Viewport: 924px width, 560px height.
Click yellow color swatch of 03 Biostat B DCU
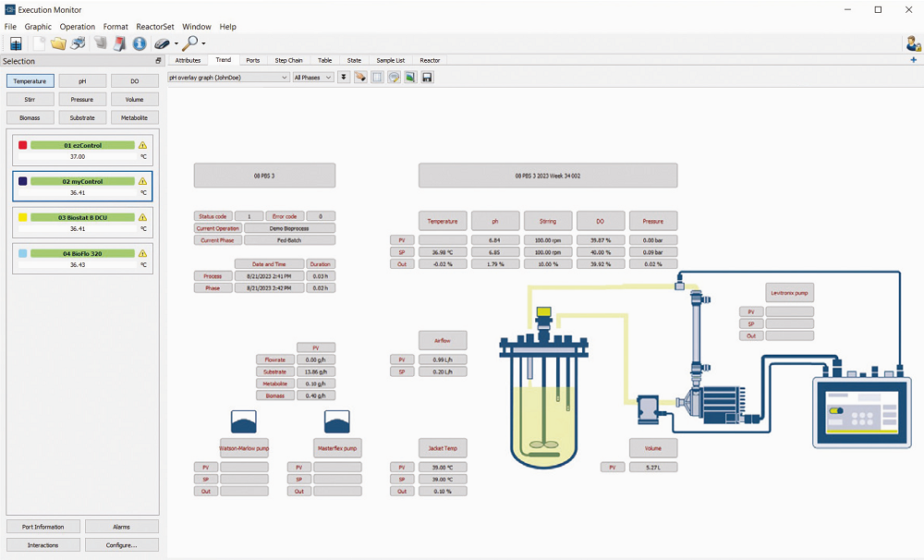click(22, 217)
